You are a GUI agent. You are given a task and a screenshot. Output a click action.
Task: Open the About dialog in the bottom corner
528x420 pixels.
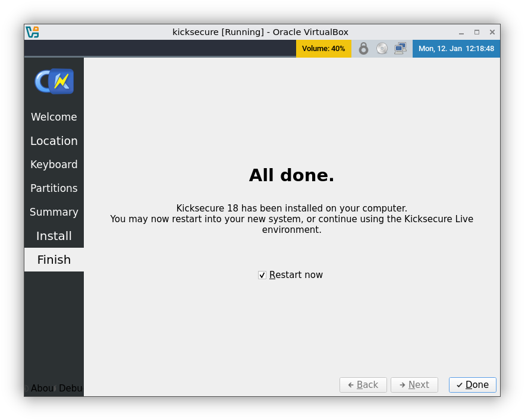pyautogui.click(x=42, y=388)
